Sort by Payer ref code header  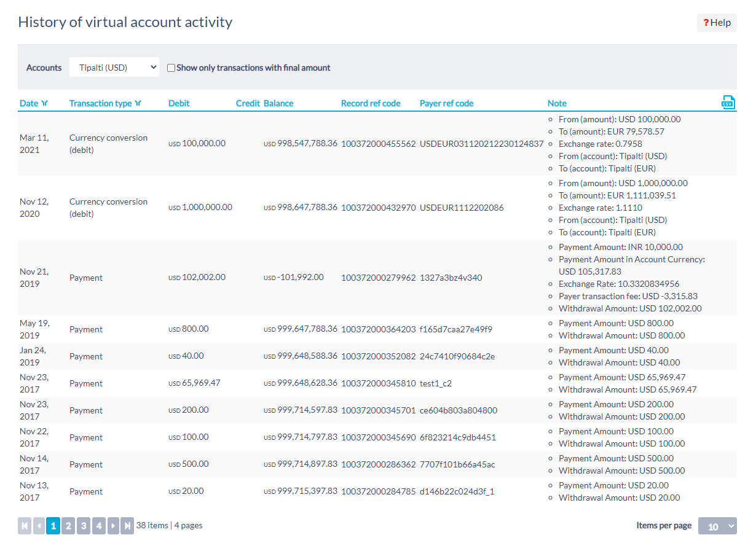coord(446,103)
